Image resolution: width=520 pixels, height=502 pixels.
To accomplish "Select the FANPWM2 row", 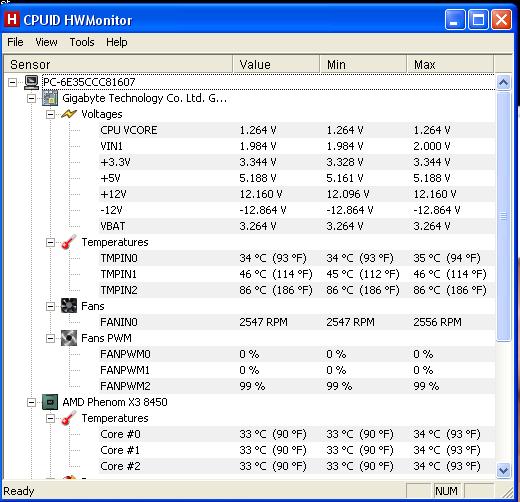I will tap(297, 386).
